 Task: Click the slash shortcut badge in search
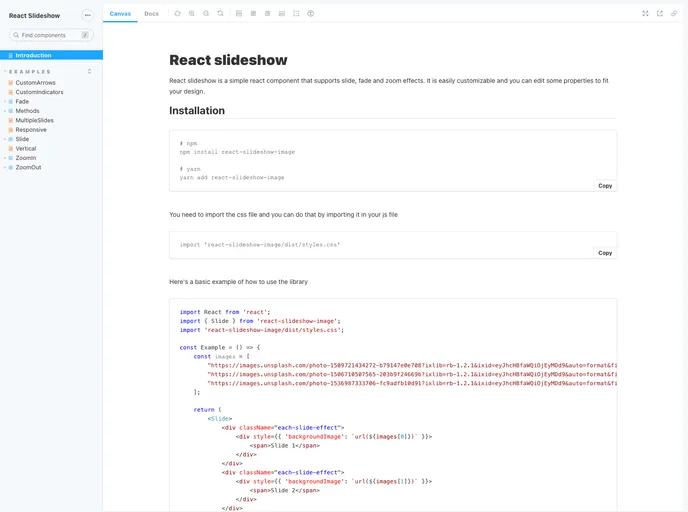(x=85, y=35)
